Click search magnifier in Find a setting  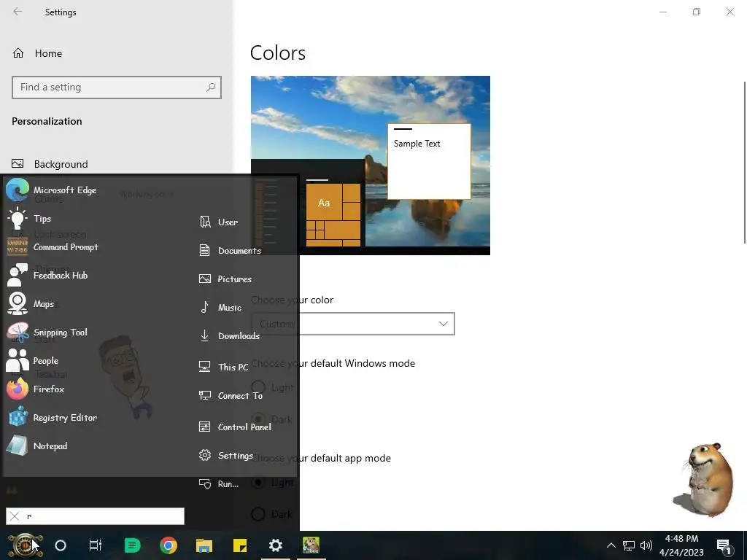211,87
